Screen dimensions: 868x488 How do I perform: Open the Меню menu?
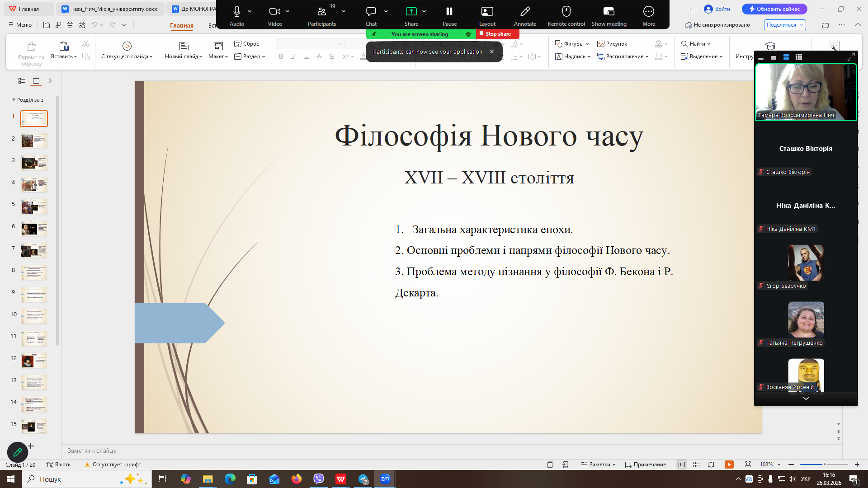tap(20, 25)
